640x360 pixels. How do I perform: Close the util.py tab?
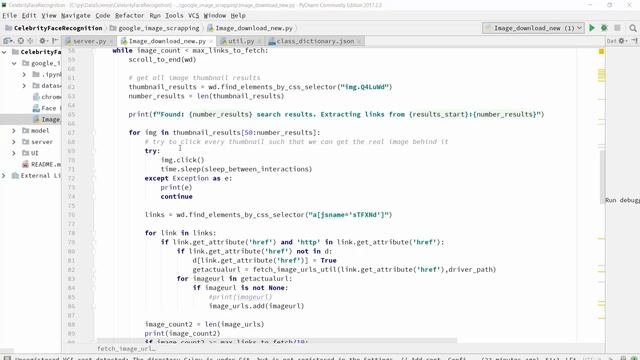(259, 41)
